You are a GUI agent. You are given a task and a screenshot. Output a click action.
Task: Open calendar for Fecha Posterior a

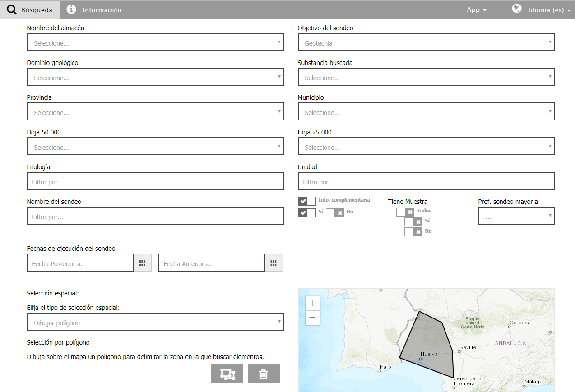pyautogui.click(x=142, y=263)
